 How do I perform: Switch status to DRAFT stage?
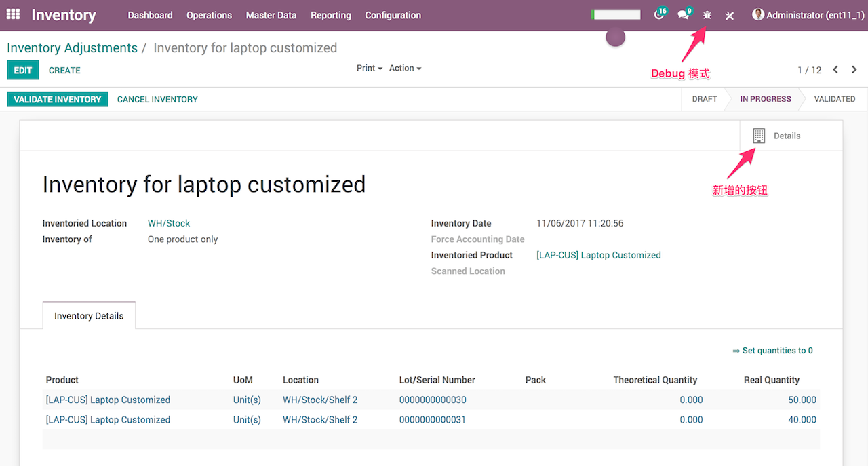point(704,98)
